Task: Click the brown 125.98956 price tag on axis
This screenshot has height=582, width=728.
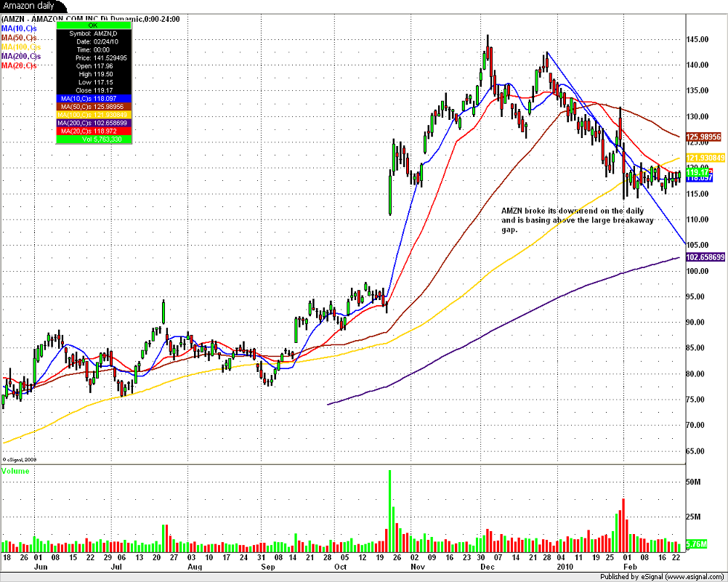Action: click(x=704, y=137)
